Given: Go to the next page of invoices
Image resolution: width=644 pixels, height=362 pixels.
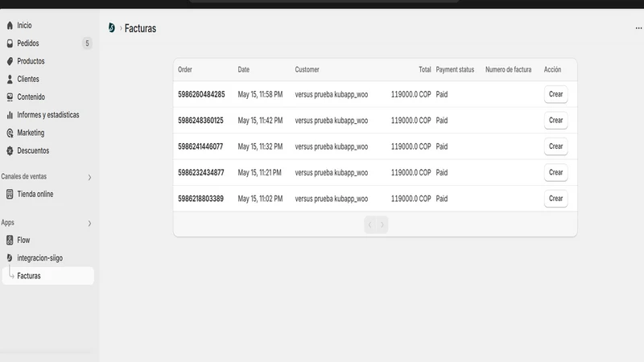Looking at the screenshot, I should (382, 224).
